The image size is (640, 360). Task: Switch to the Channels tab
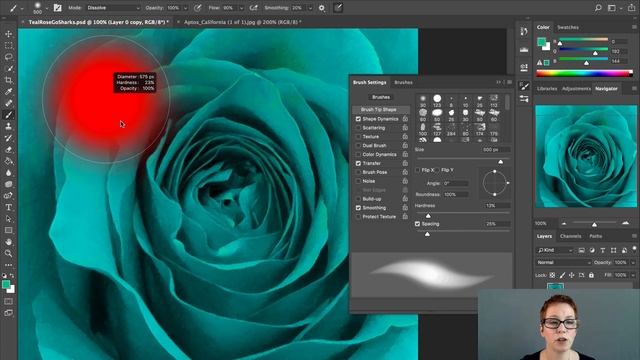570,236
